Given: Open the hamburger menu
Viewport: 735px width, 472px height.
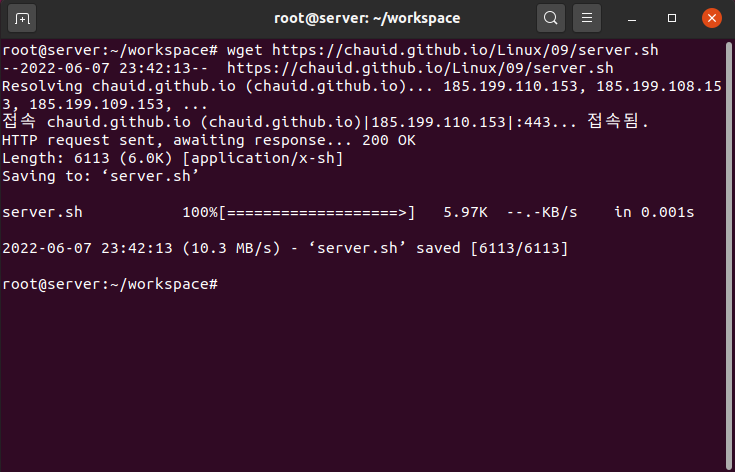Looking at the screenshot, I should pos(587,18).
